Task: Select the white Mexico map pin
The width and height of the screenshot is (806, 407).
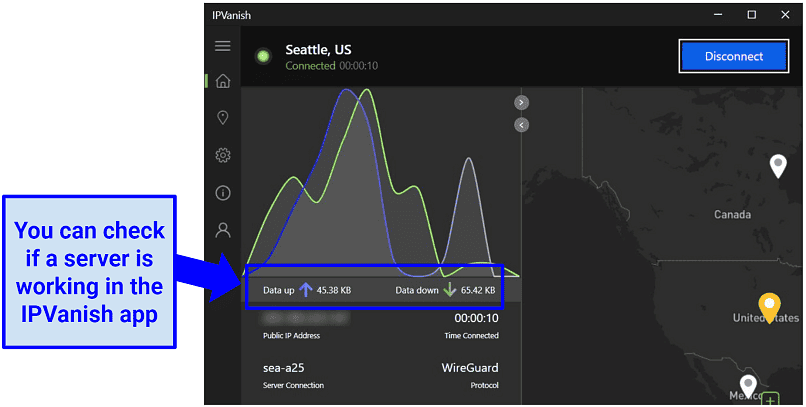Action: coord(748,386)
